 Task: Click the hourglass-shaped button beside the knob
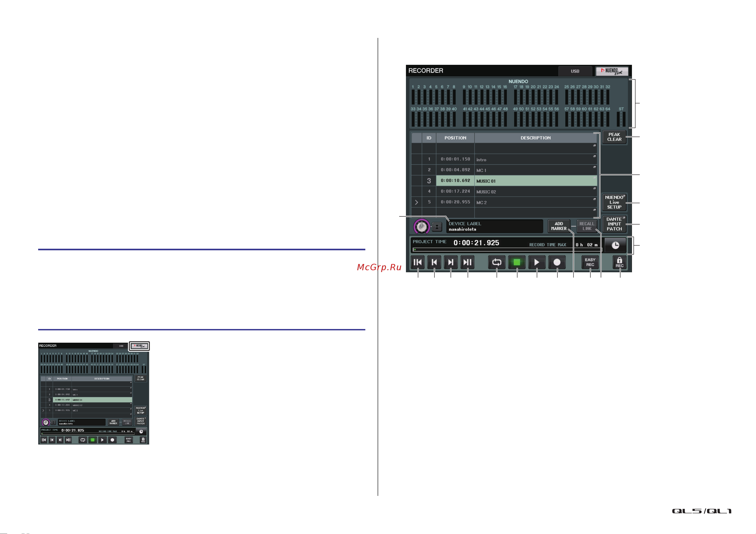point(437,227)
